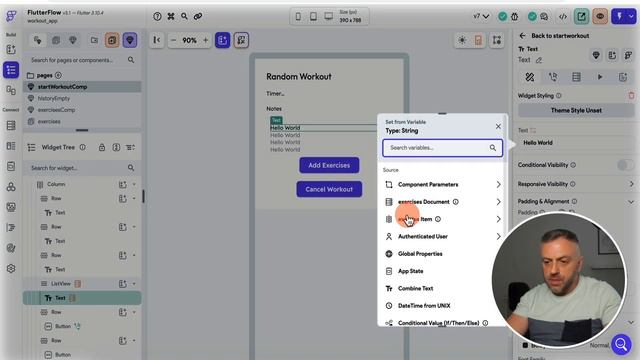
Task: Expand Responsive Visibility section
Action: [x=631, y=184]
